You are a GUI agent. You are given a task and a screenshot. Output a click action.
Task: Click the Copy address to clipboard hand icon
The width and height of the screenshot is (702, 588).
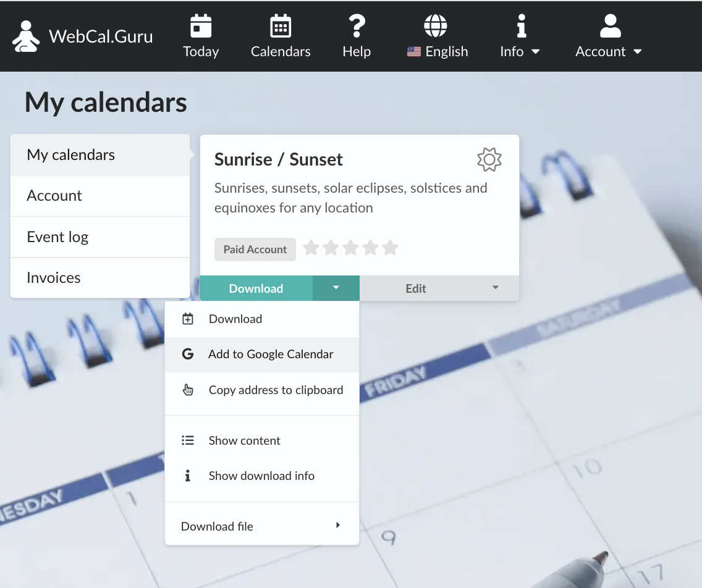187,390
